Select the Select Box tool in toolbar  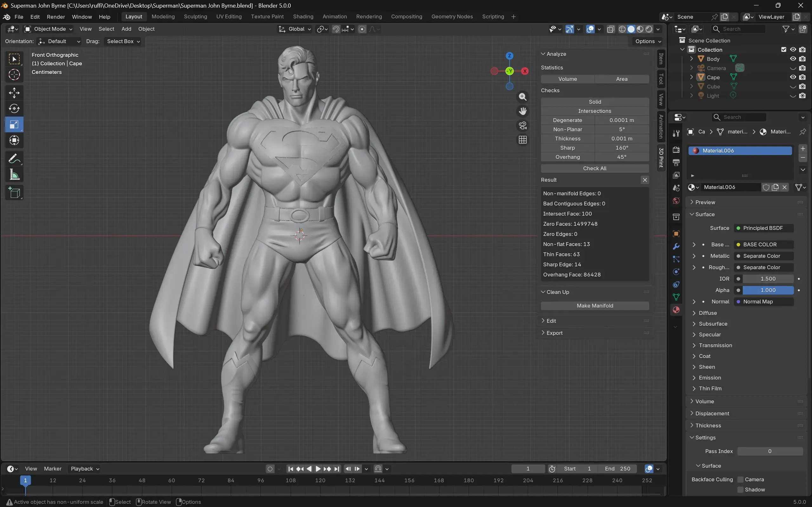pos(14,59)
